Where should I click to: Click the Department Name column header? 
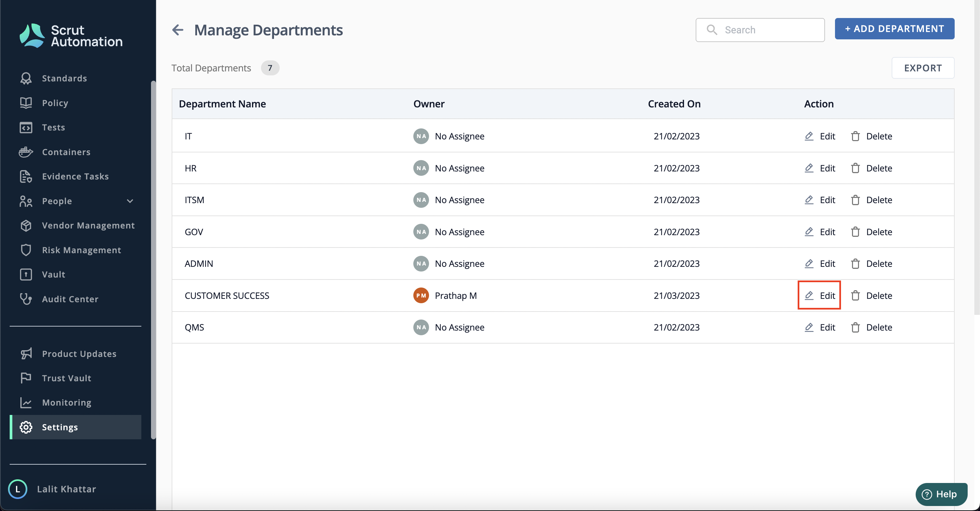222,104
